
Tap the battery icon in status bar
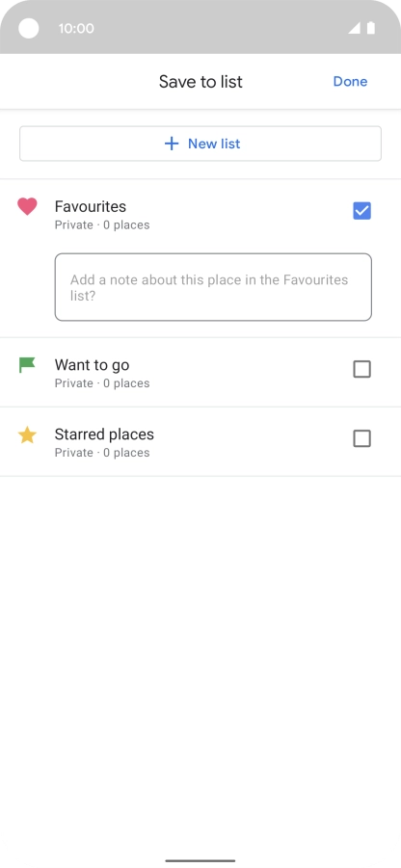371,28
